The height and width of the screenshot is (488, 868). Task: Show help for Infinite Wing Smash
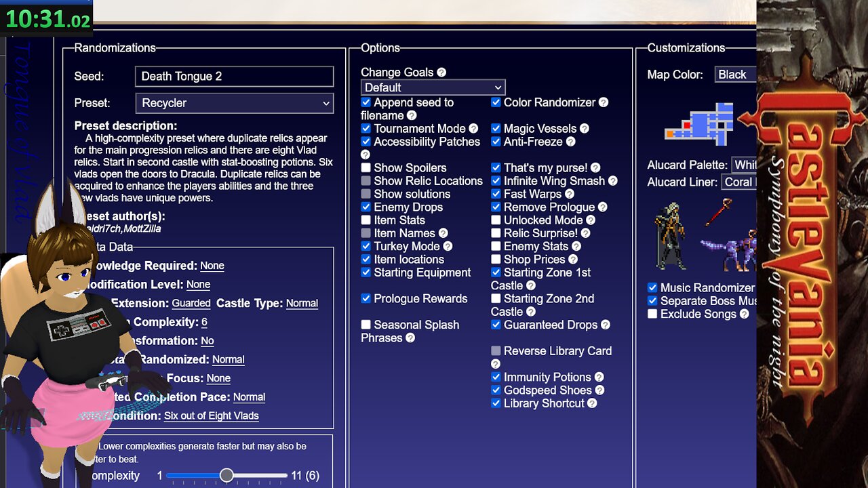point(613,181)
